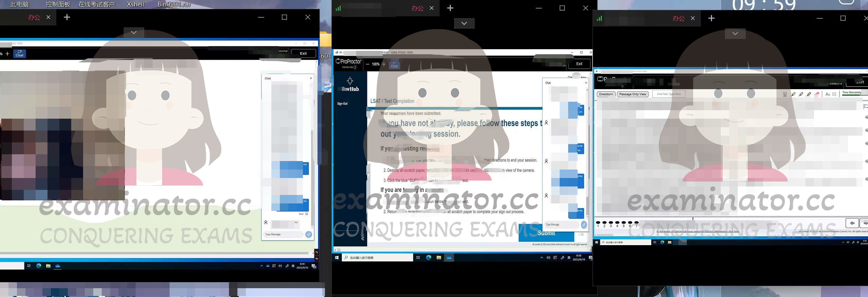Viewport: 868px width, 297px height.
Task: Select the underline tool in LSAT toolbar
Action: tap(785, 94)
